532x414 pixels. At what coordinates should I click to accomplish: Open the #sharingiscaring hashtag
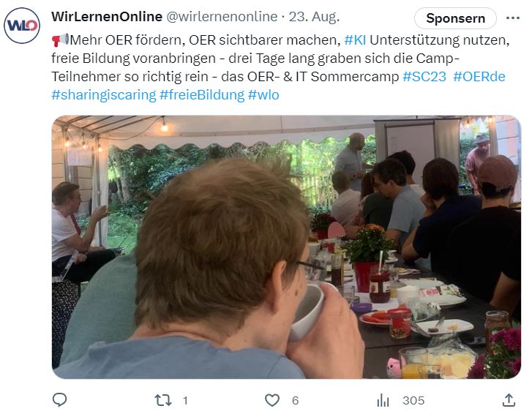(x=103, y=94)
